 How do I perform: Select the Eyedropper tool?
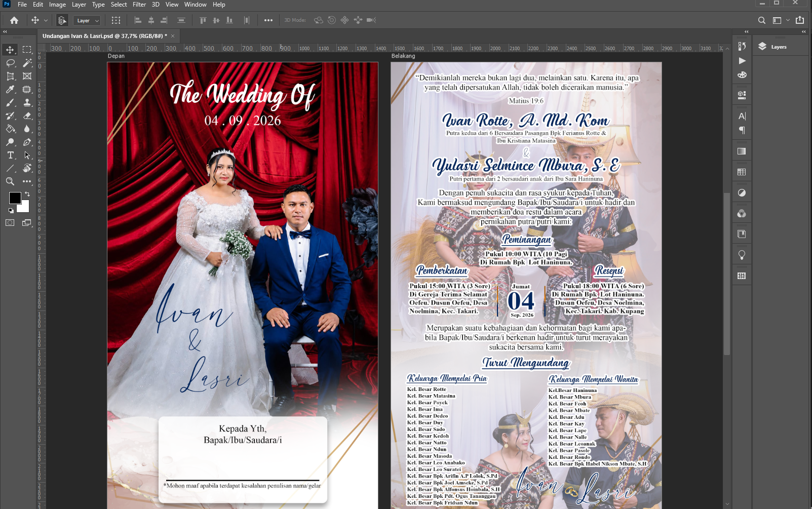[10, 89]
